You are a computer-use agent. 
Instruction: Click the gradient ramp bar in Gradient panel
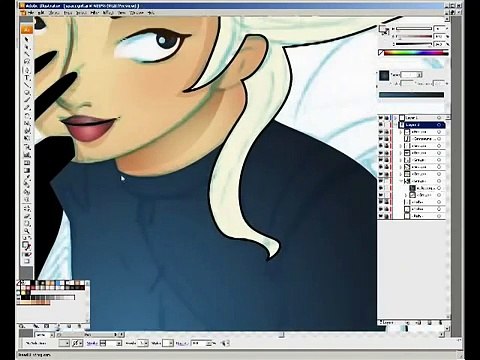tap(411, 95)
